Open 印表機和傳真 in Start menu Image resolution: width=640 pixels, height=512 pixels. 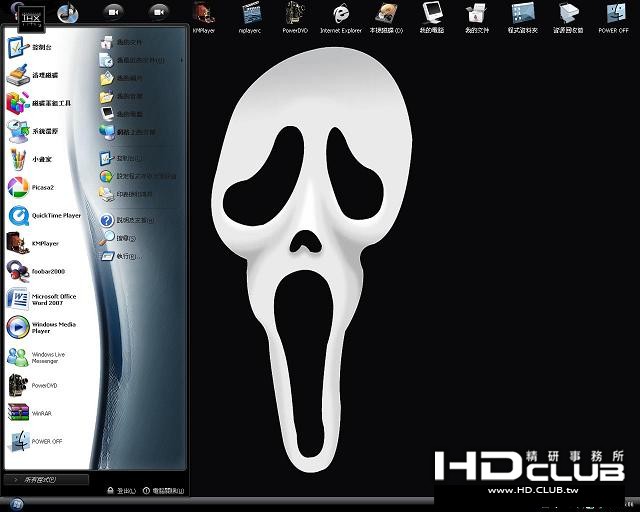pyautogui.click(x=127, y=194)
